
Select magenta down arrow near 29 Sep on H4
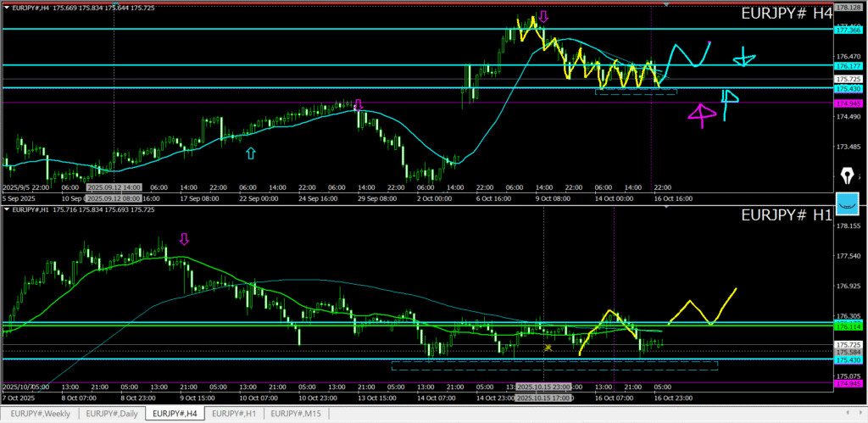[x=358, y=104]
